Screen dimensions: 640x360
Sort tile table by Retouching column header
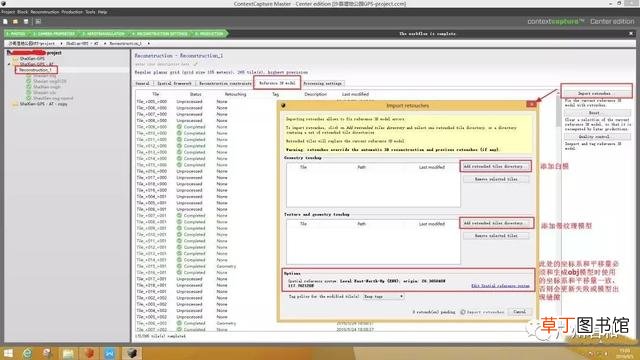pyautogui.click(x=236, y=94)
